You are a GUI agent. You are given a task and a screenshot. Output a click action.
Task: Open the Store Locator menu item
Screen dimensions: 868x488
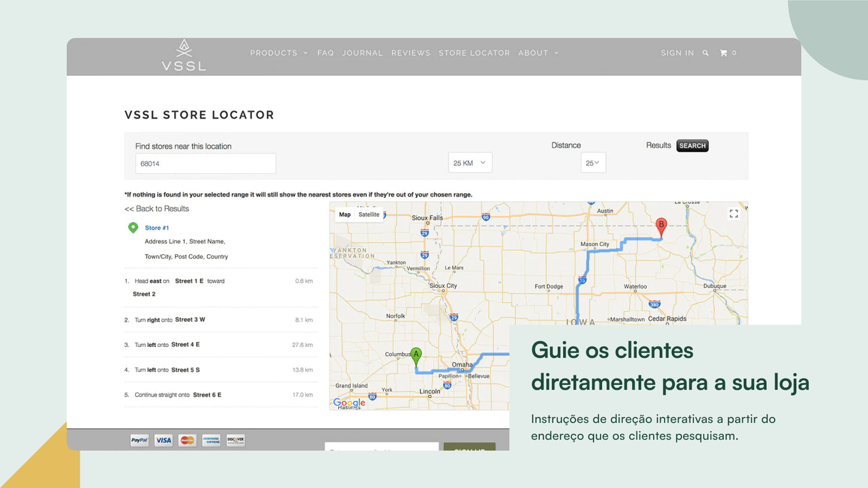coord(474,53)
